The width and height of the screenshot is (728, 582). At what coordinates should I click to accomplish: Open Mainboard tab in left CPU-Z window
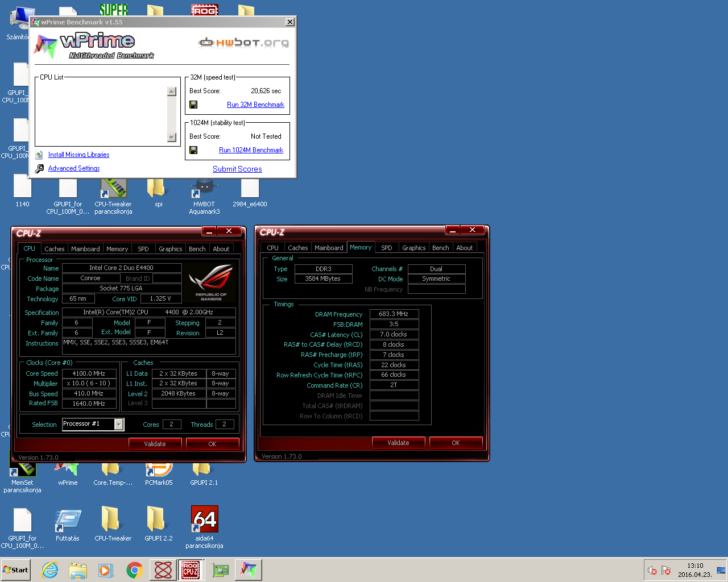point(85,249)
